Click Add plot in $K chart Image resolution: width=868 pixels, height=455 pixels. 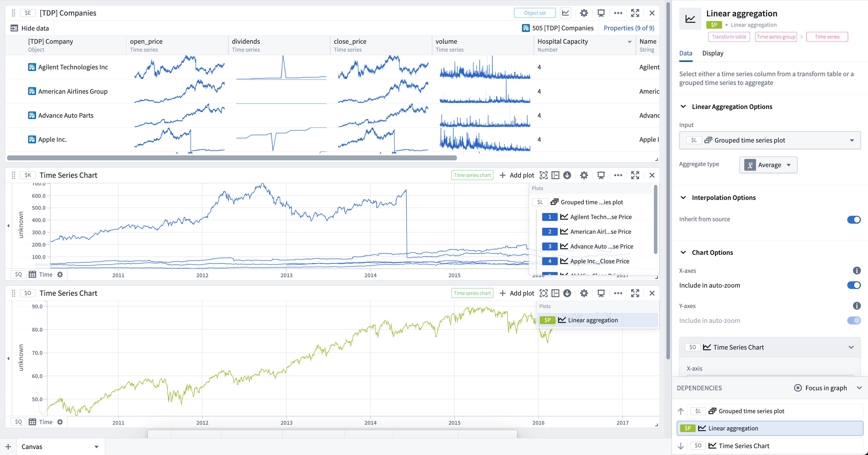point(517,175)
